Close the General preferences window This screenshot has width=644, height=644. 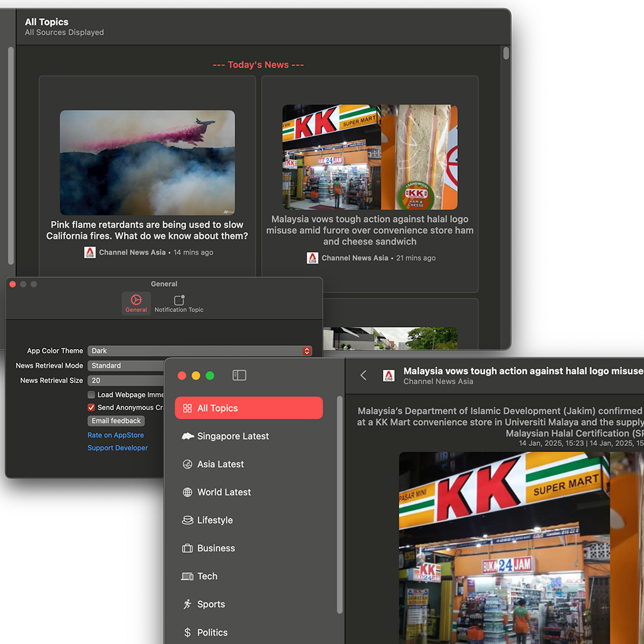(x=13, y=284)
